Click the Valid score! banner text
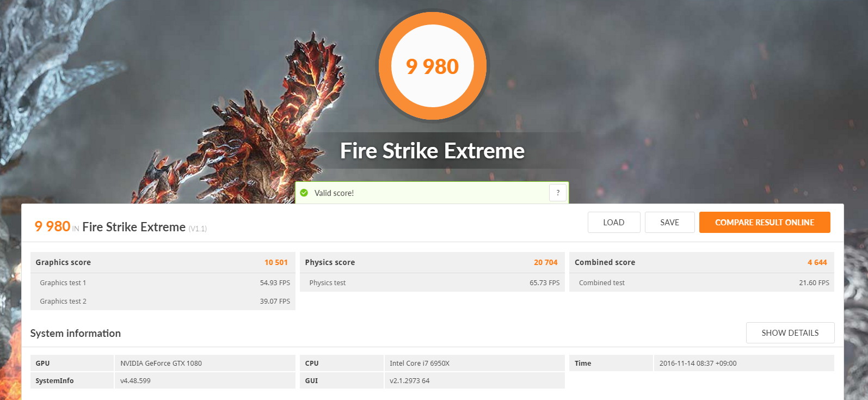868x400 pixels. click(x=334, y=193)
